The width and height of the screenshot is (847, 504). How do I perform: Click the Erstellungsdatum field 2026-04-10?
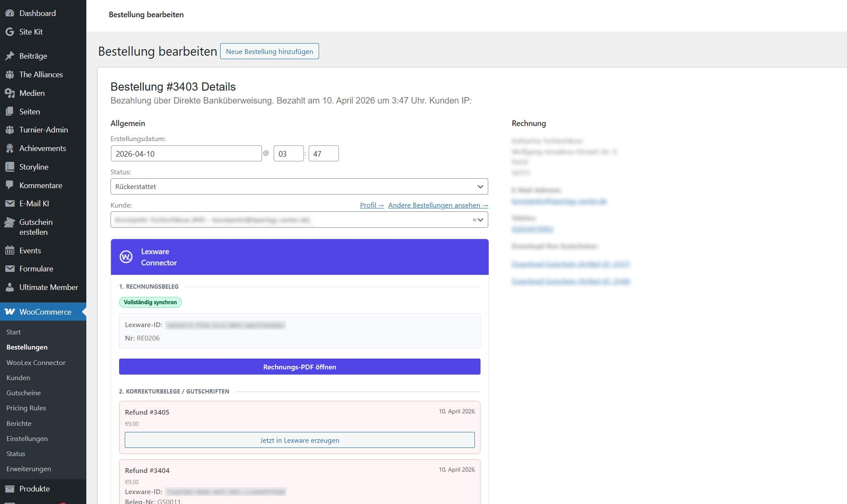186,154
